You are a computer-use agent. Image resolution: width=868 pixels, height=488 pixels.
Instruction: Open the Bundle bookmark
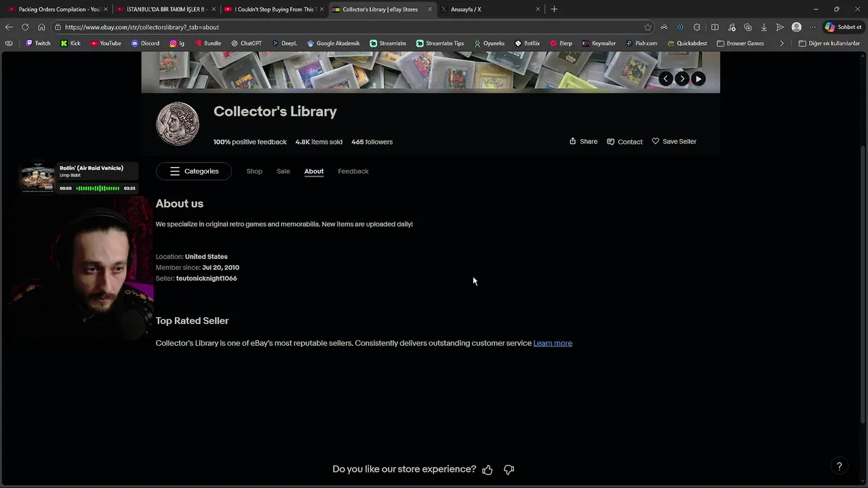click(x=208, y=43)
